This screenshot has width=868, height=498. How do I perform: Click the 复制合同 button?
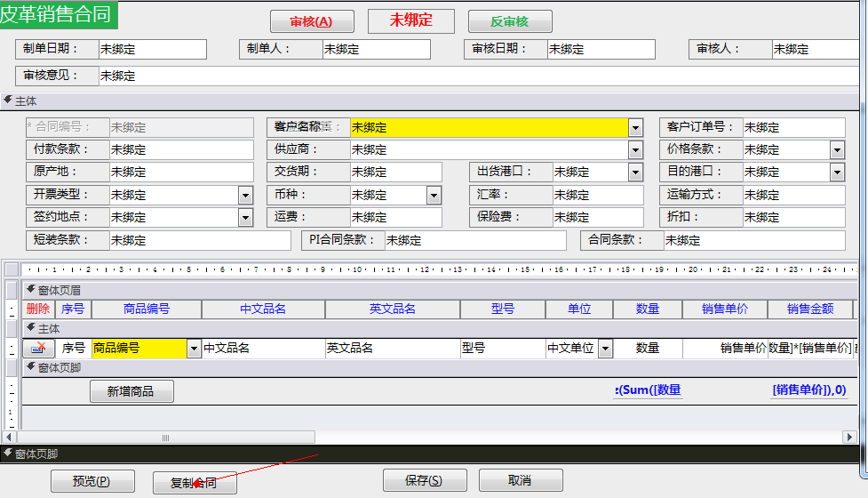[195, 482]
